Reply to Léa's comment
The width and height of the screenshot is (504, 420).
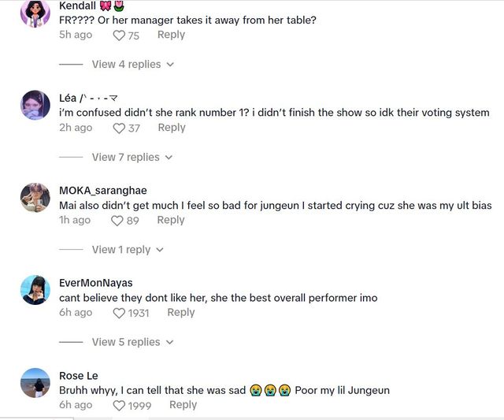(x=171, y=128)
